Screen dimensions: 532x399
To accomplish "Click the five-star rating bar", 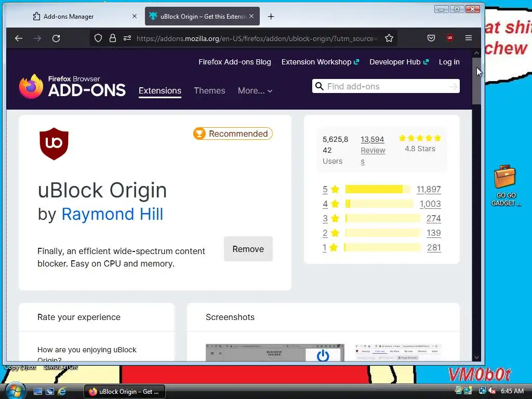I will (x=378, y=189).
